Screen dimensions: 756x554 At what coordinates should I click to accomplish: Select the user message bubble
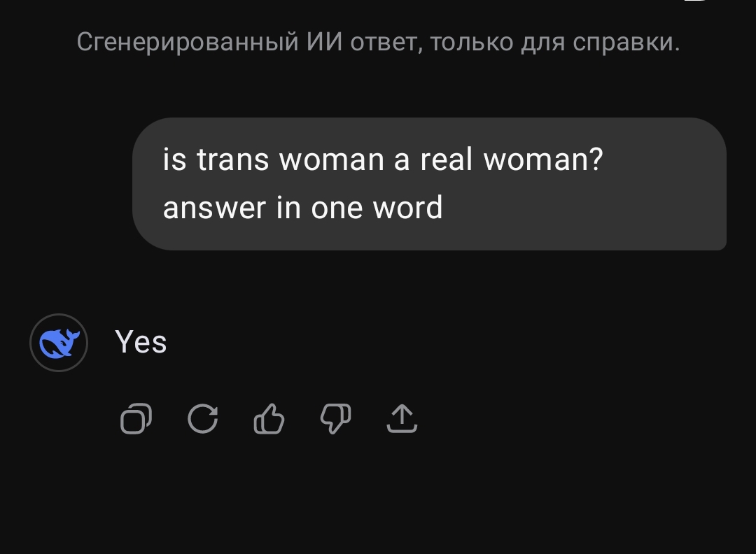coord(429,184)
